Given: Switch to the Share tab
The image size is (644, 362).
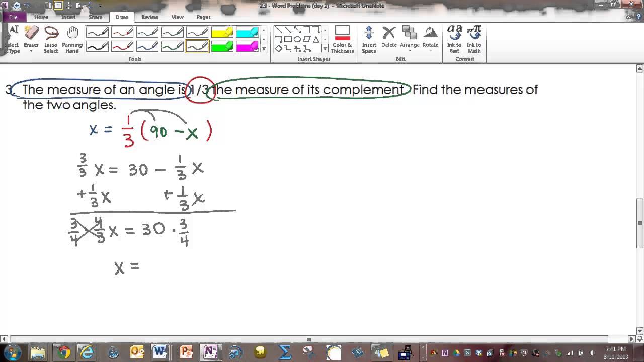Looking at the screenshot, I should 95,17.
